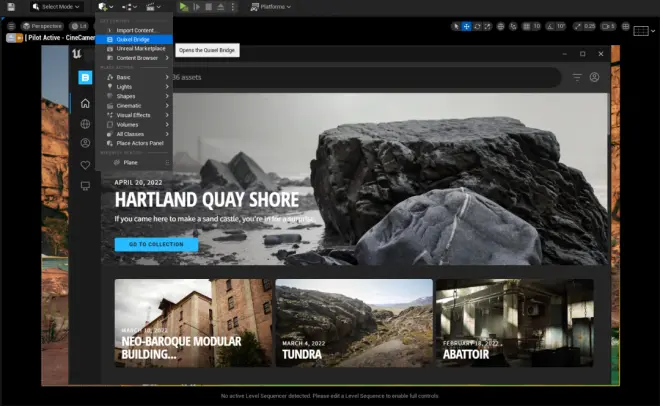Click the skip frame play button
This screenshot has width=660, height=406.
coord(196,7)
